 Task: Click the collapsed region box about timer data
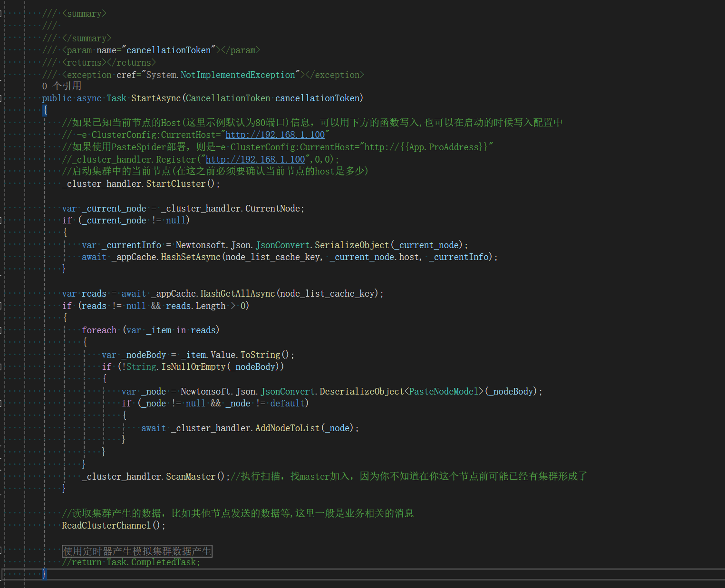click(x=137, y=551)
